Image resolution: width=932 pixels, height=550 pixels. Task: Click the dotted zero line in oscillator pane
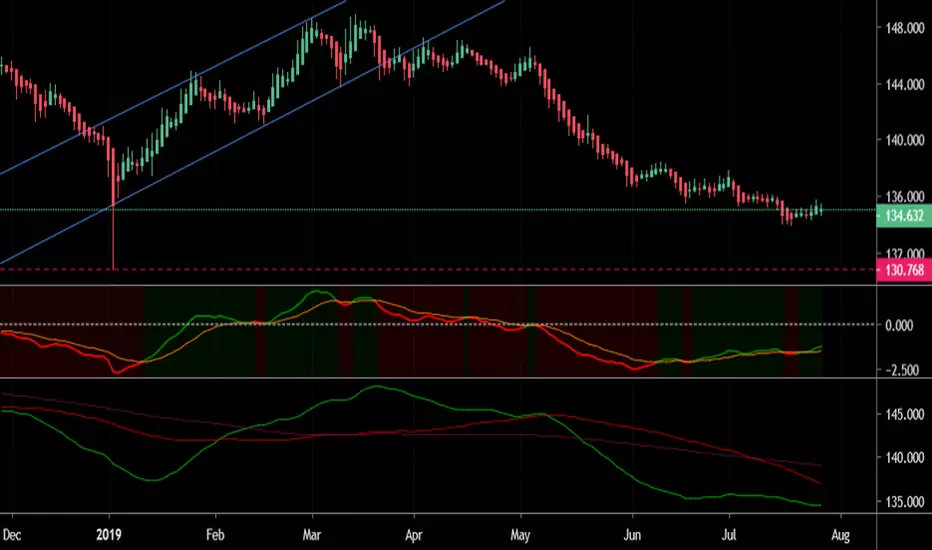click(x=438, y=325)
